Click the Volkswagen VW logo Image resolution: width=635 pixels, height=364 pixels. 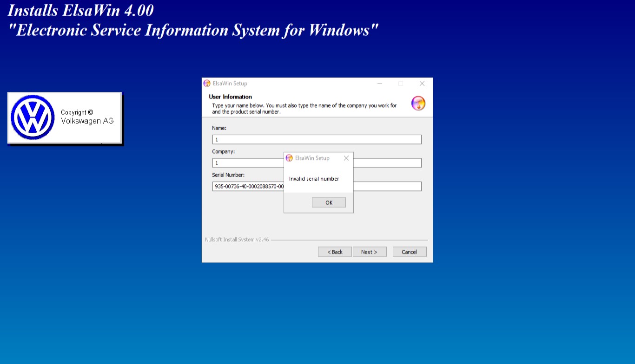point(33,118)
